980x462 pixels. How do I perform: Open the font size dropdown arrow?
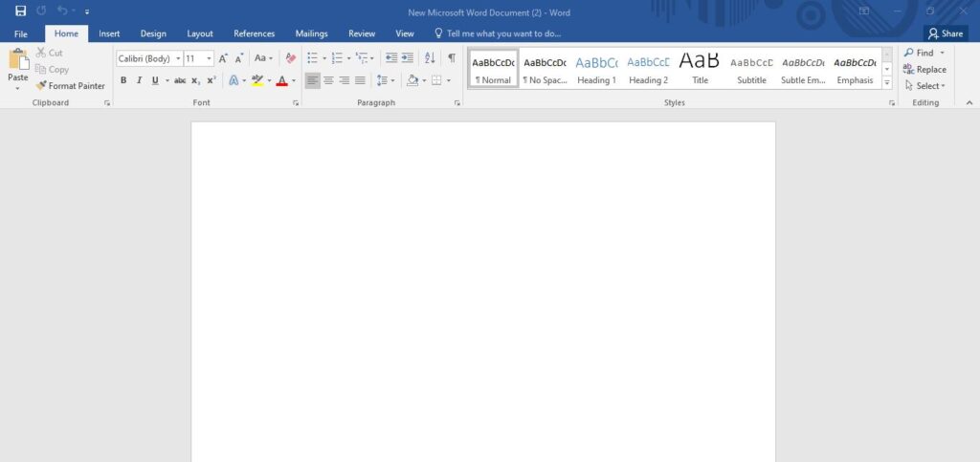[209, 58]
